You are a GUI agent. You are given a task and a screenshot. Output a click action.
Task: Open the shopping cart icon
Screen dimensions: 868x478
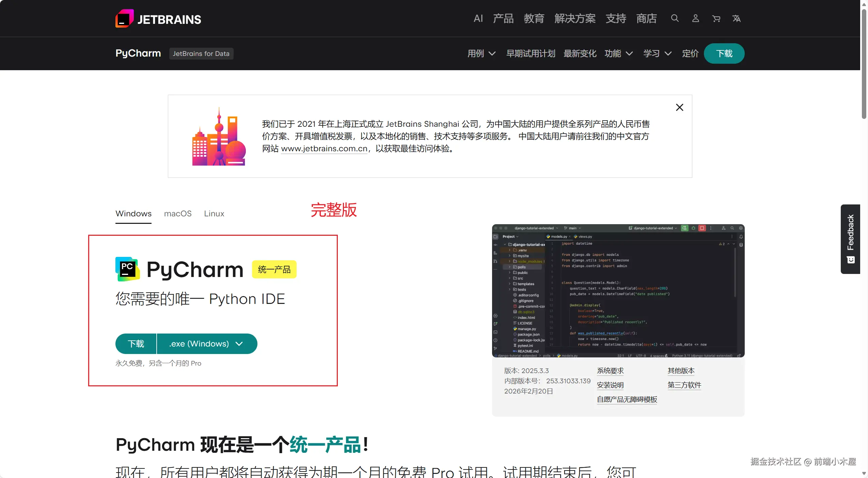pos(716,18)
